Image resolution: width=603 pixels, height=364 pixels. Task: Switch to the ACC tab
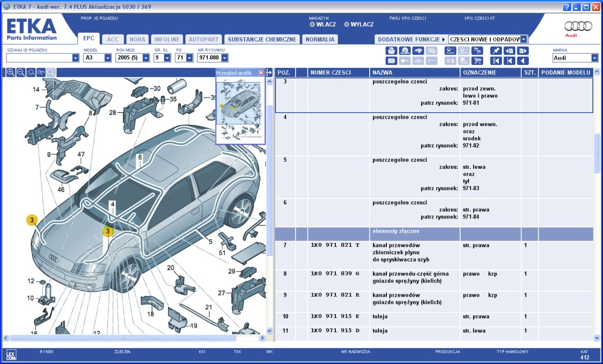113,39
